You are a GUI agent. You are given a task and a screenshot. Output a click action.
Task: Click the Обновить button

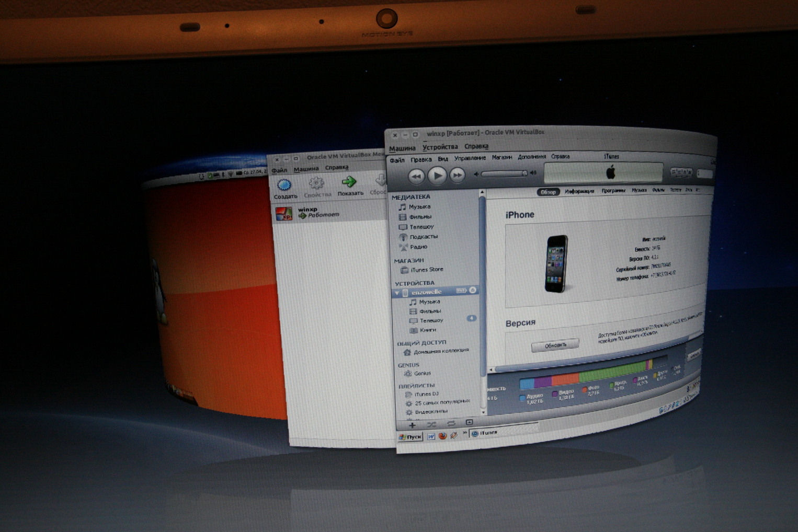(x=555, y=345)
